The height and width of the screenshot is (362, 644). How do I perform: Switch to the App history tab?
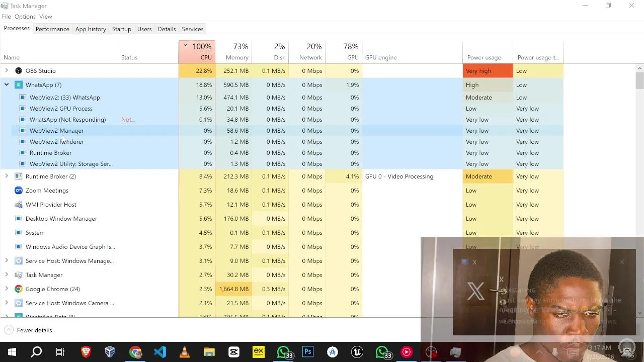[x=91, y=29]
